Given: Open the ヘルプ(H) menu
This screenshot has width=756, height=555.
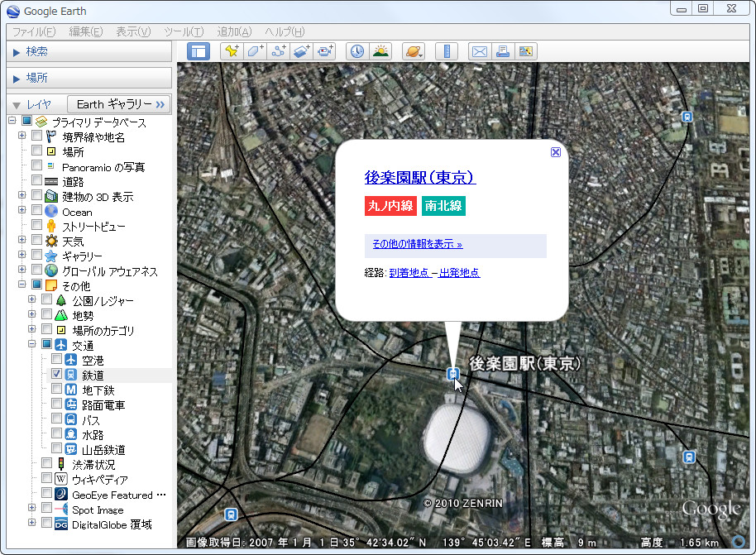Looking at the screenshot, I should click(x=285, y=31).
